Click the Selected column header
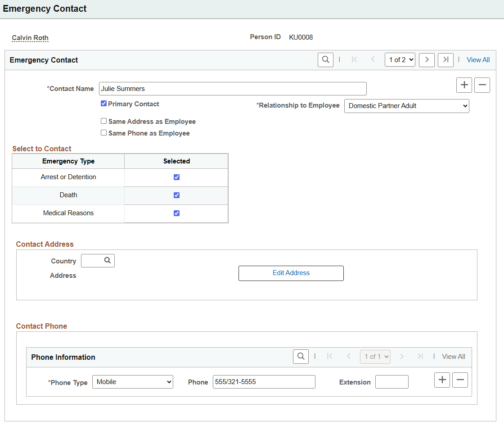This screenshot has height=430, width=504. click(x=176, y=161)
